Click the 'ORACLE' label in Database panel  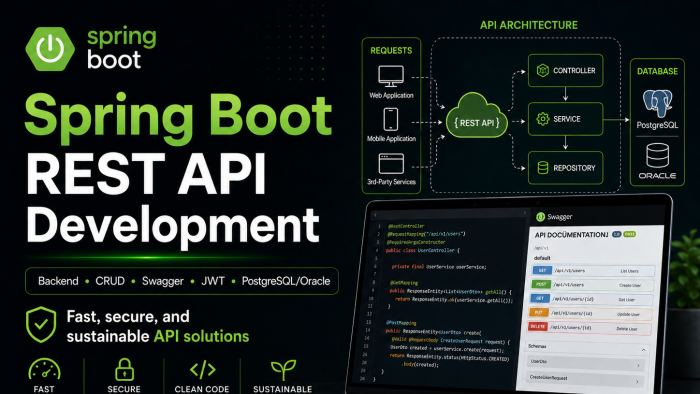(657, 176)
